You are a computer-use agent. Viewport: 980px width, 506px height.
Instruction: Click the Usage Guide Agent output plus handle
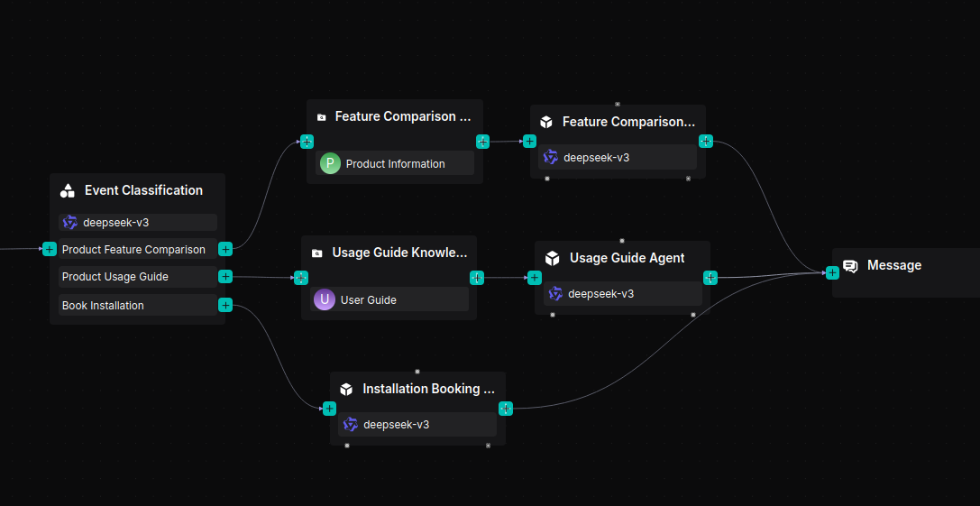[x=710, y=278]
